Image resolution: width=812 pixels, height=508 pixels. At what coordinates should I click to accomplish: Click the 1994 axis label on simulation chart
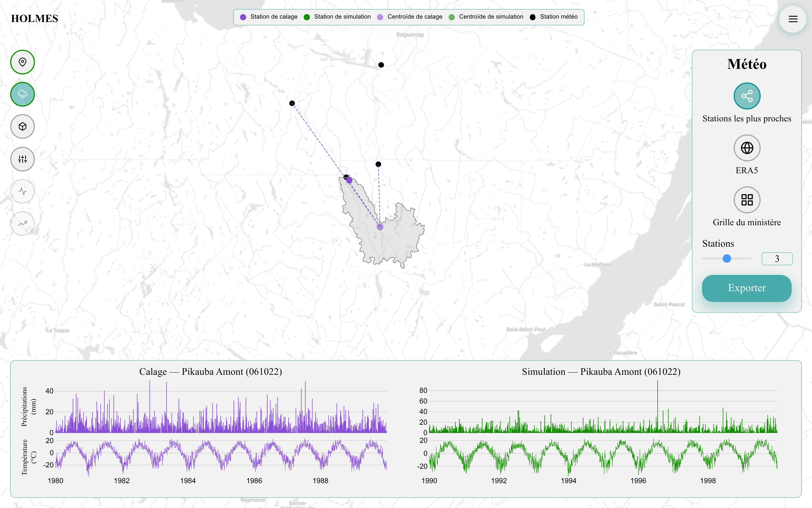568,481
